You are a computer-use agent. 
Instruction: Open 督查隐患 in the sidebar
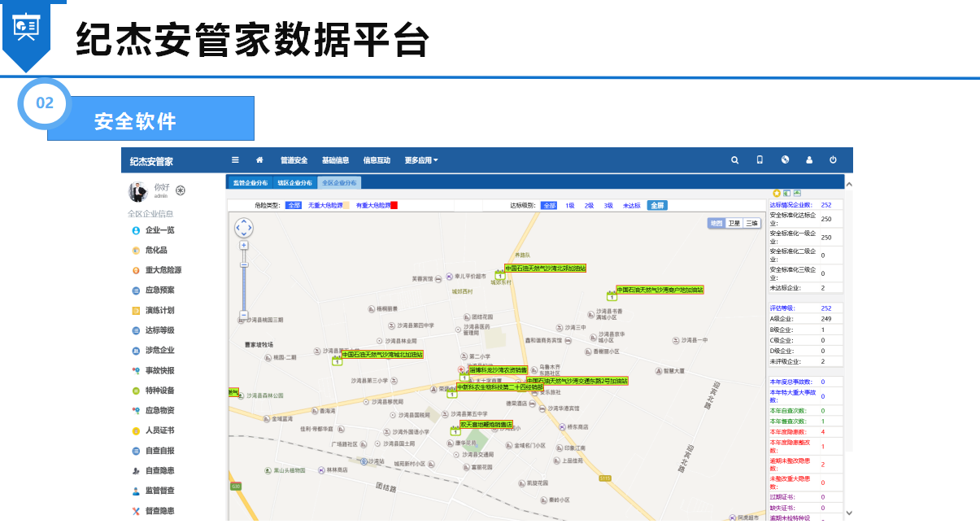[159, 511]
